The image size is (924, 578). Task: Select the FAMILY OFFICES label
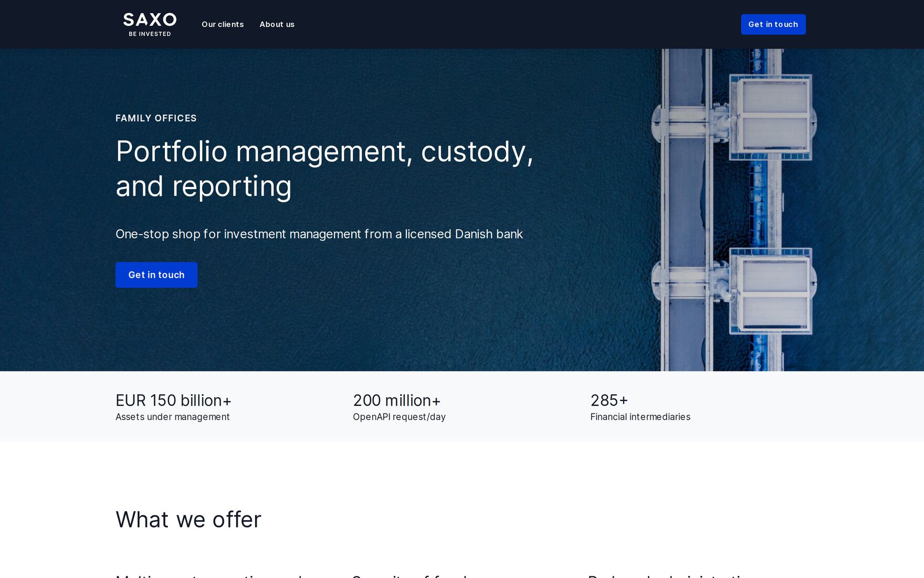(x=156, y=118)
